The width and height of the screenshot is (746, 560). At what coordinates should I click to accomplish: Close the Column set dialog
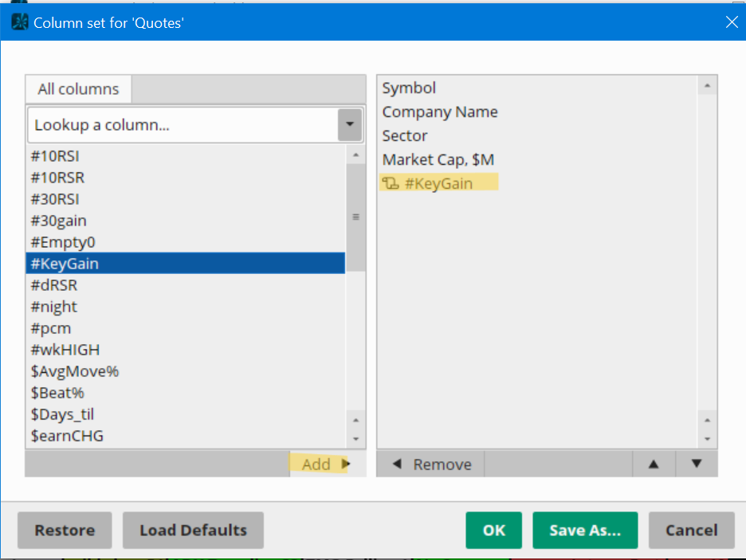click(732, 22)
